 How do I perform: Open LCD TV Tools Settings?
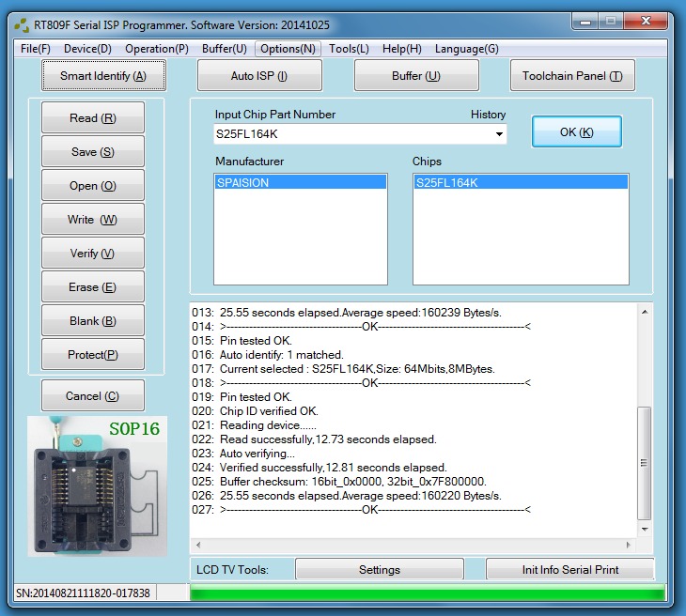point(380,570)
